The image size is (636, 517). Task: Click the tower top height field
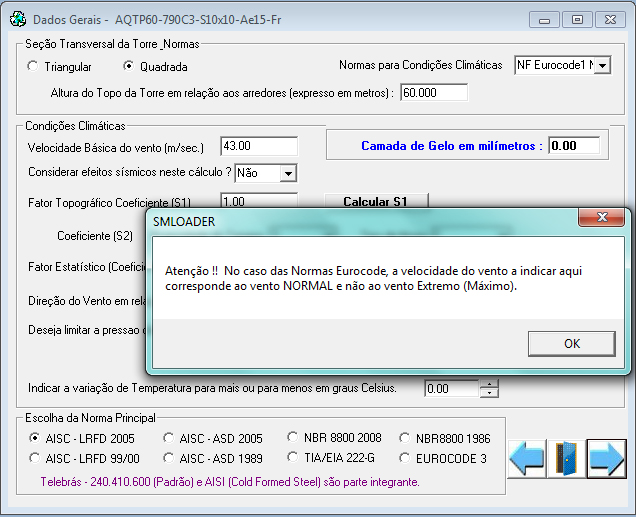click(434, 93)
